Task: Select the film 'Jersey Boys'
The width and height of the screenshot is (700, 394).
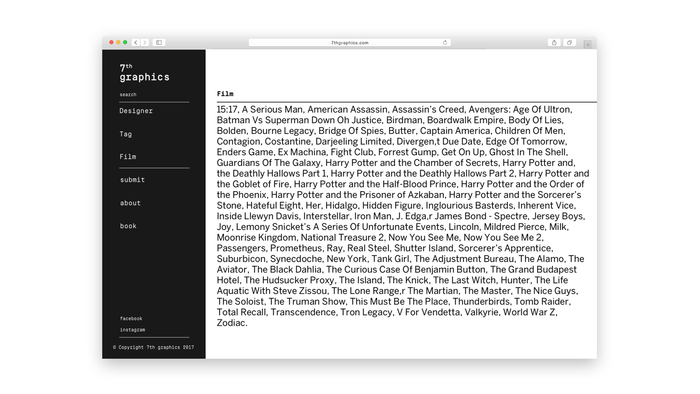Action: tap(558, 217)
